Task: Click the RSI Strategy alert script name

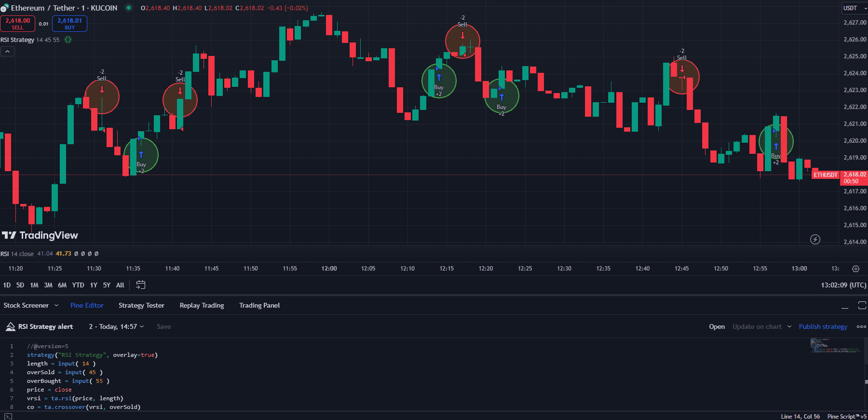Action: 45,326
